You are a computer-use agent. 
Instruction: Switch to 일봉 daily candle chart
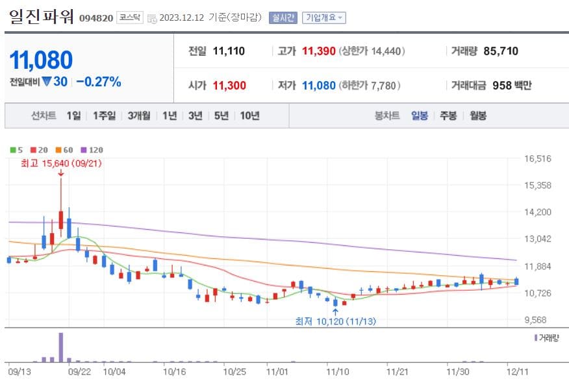(420, 116)
